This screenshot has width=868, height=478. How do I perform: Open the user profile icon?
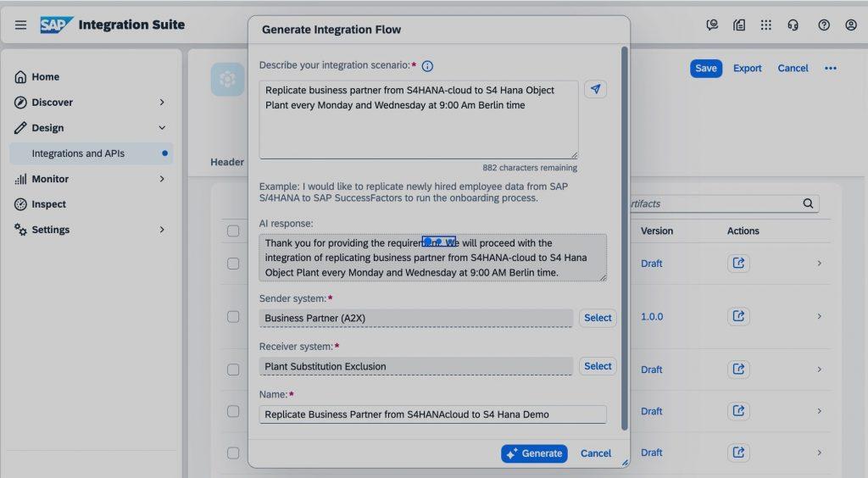851,25
